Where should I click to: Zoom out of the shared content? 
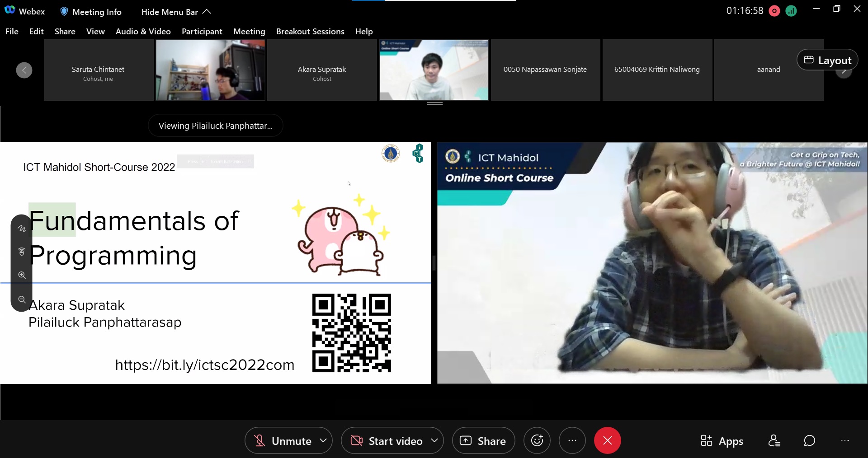tap(22, 299)
